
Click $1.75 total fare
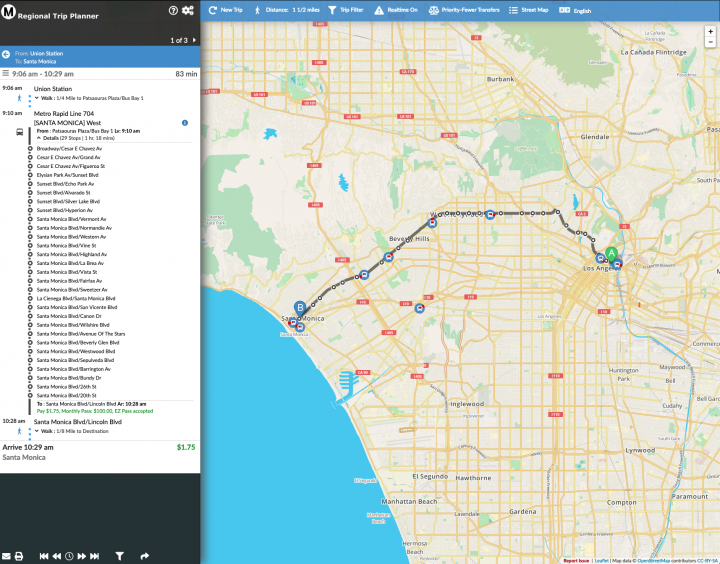[186, 447]
